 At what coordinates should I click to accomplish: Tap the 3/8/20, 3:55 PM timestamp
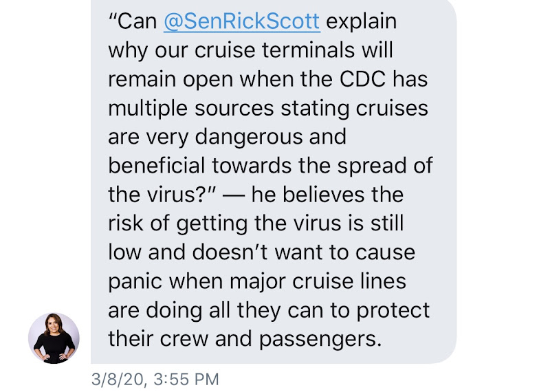click(155, 380)
